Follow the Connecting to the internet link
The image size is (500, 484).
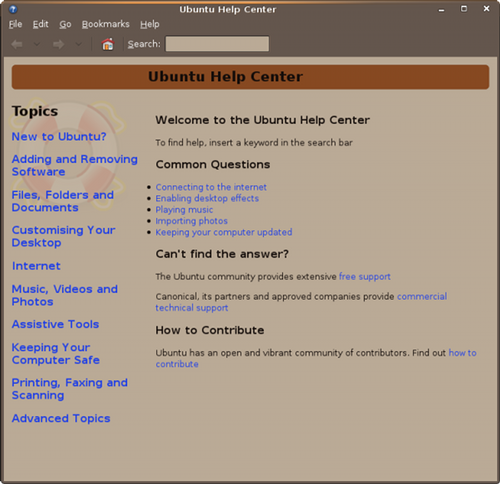coord(211,187)
